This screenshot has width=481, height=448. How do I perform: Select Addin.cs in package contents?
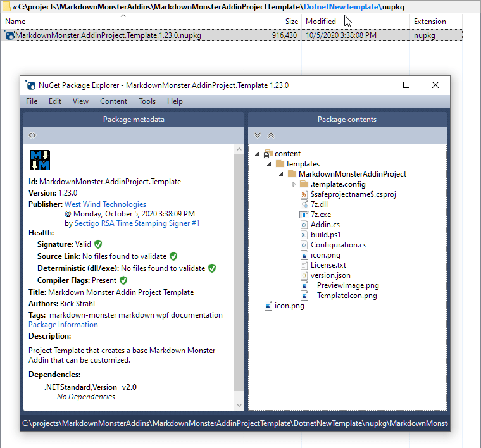coord(325,225)
